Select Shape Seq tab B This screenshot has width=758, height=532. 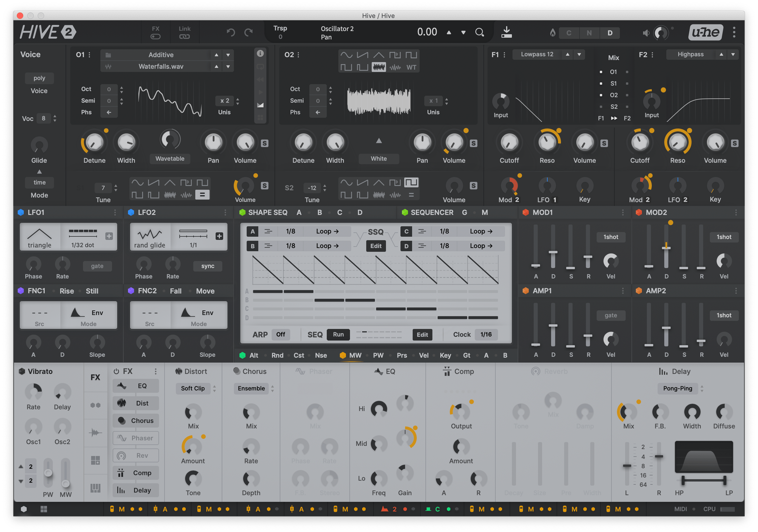tap(320, 213)
